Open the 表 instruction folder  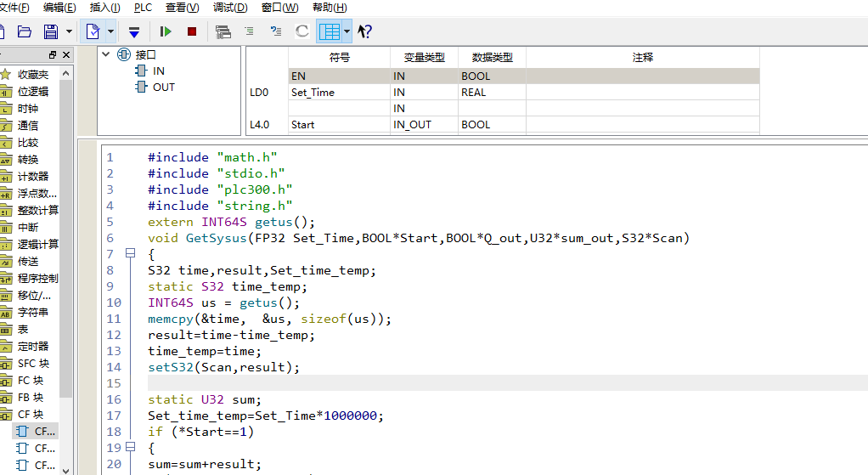23,330
